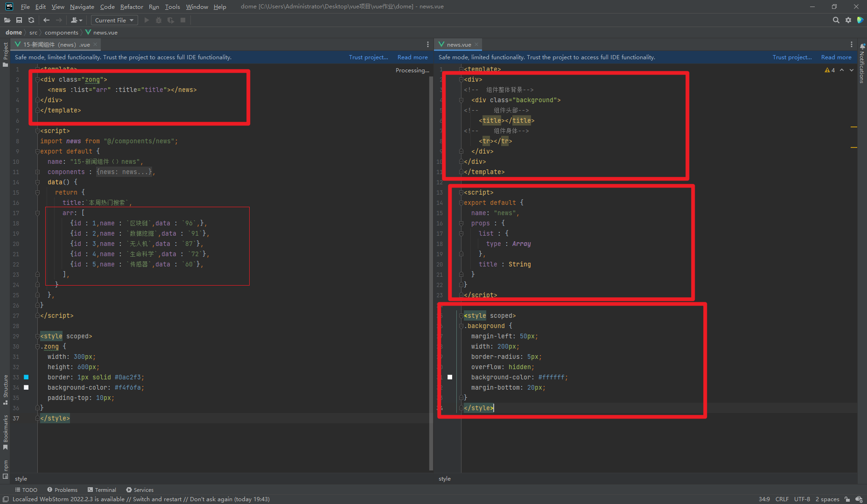Image resolution: width=867 pixels, height=504 pixels.
Task: Click the Open folder toolbar icon
Action: pos(7,20)
